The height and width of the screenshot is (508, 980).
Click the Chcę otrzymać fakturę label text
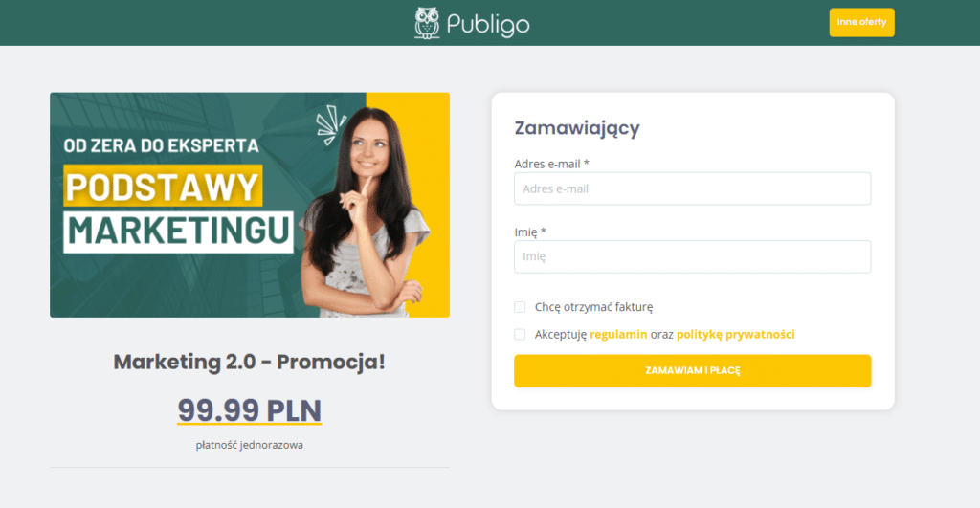[x=593, y=307]
